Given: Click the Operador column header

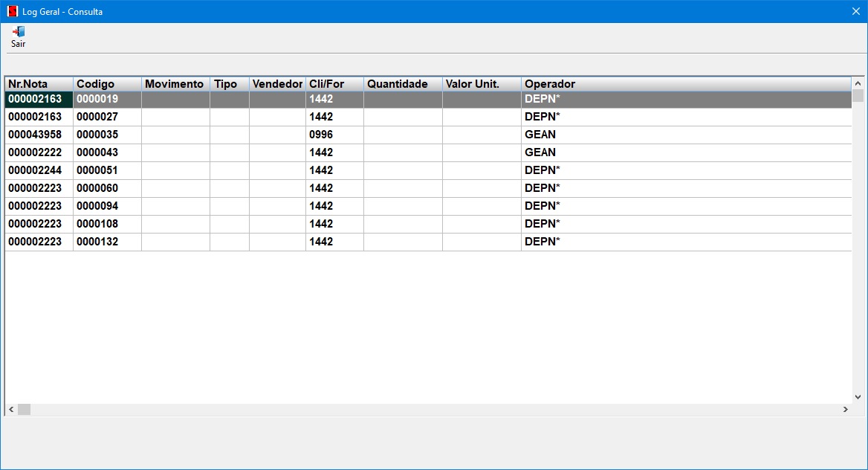Looking at the screenshot, I should coord(687,84).
